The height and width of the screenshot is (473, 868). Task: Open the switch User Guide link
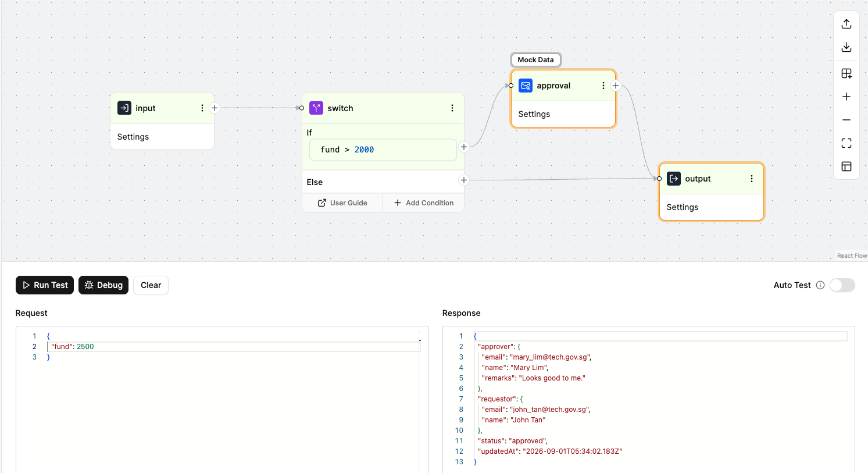[x=342, y=203]
